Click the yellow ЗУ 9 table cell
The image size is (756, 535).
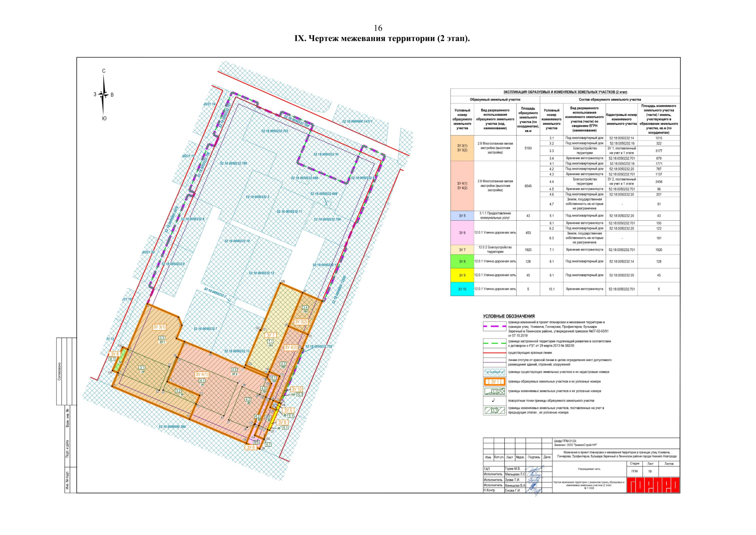(x=462, y=275)
